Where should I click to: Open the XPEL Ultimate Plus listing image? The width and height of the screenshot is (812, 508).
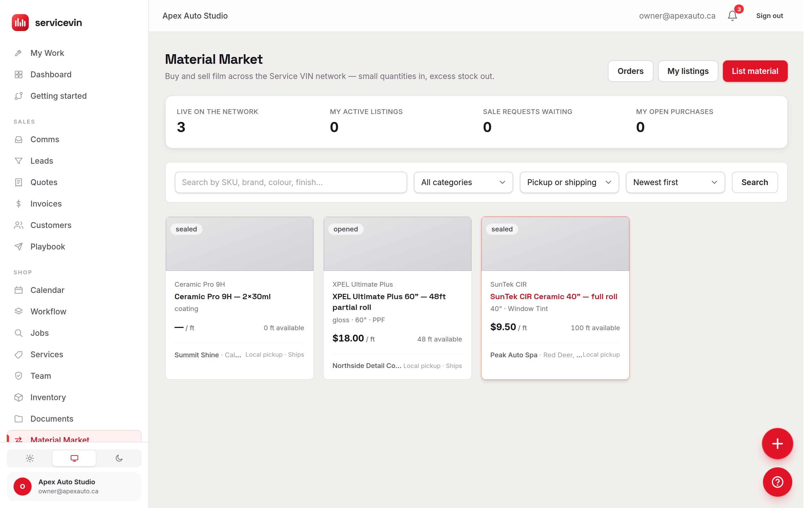(397, 244)
